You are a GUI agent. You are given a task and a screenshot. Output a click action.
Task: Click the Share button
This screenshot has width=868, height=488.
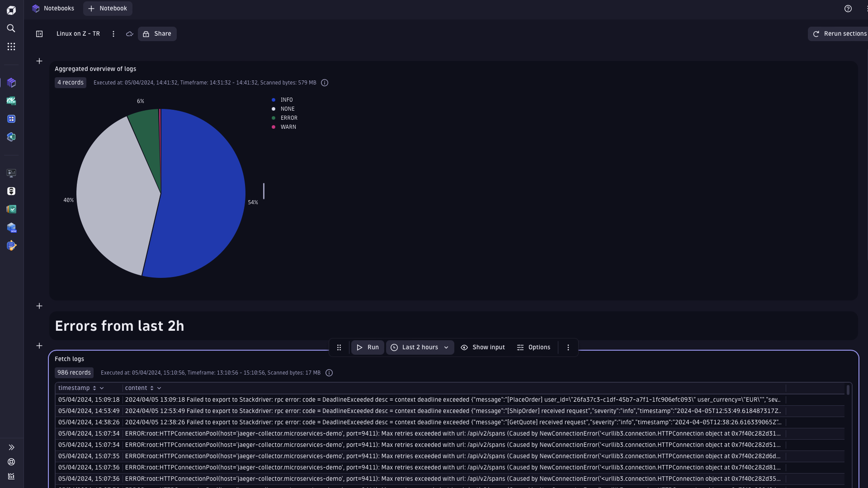[157, 33]
